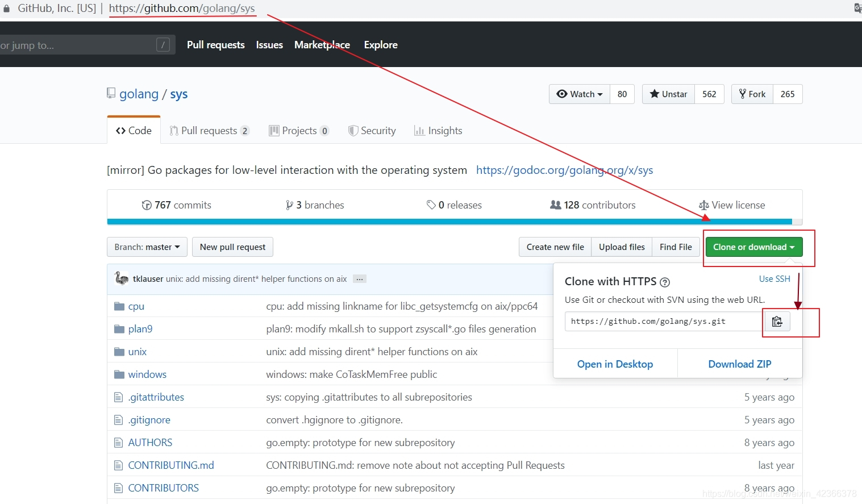862x504 pixels.
Task: Switch to the Code tab
Action: (134, 131)
